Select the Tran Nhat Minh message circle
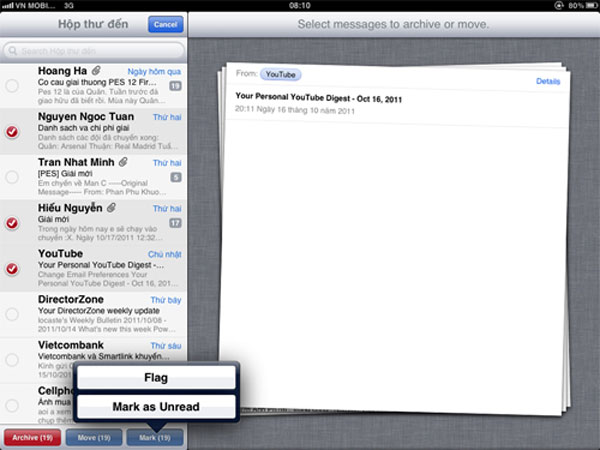This screenshot has width=600, height=450. point(12,177)
